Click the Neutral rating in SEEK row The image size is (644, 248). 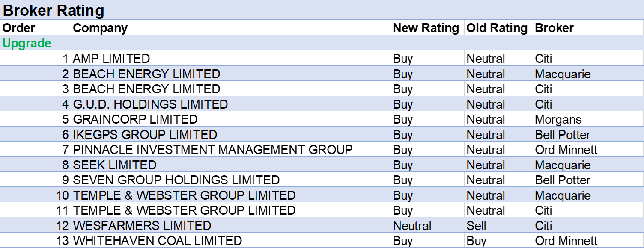point(486,165)
